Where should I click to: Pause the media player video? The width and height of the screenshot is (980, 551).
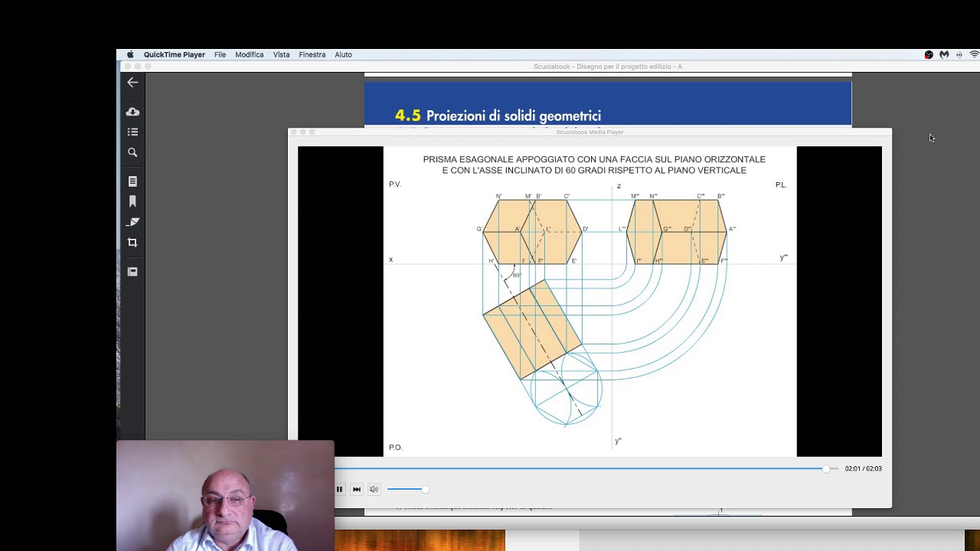coord(339,489)
